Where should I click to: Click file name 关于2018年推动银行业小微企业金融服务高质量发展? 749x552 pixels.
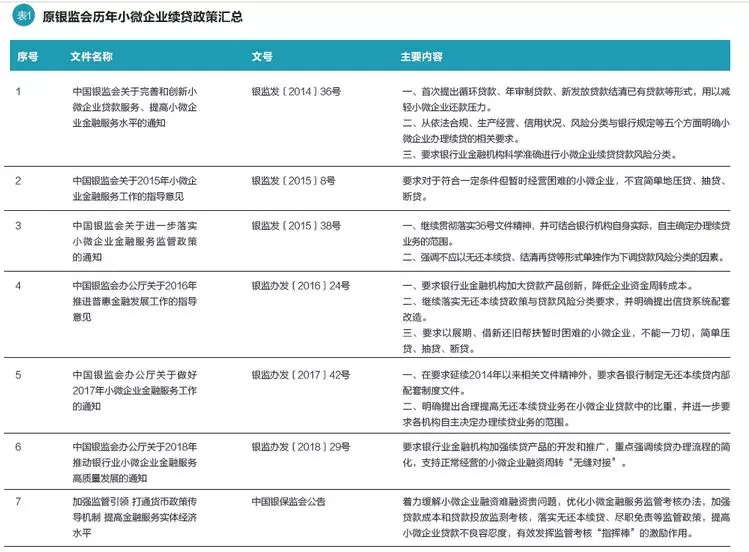[135, 463]
